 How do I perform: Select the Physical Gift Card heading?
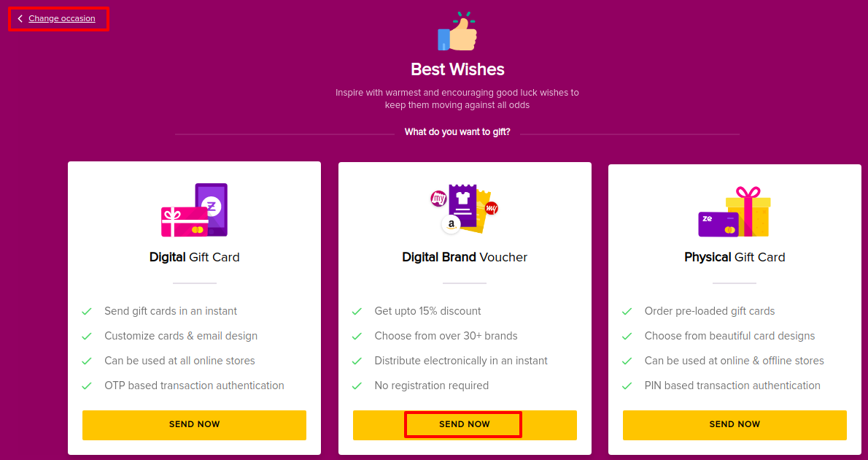click(x=735, y=257)
